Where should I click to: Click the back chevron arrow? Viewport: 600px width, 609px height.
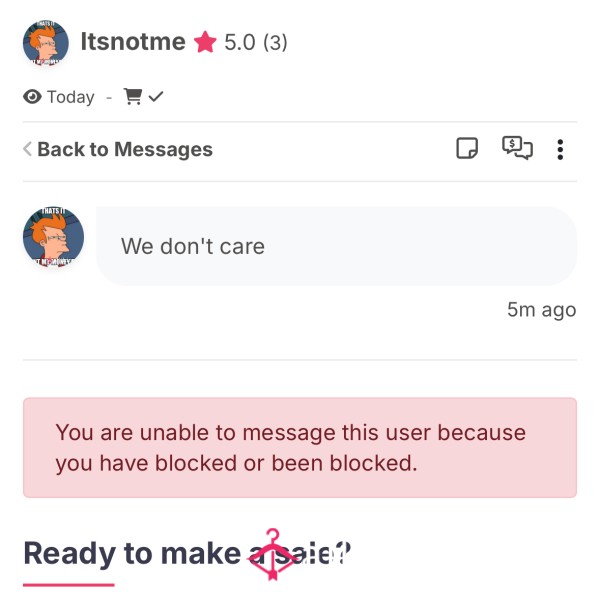point(27,149)
